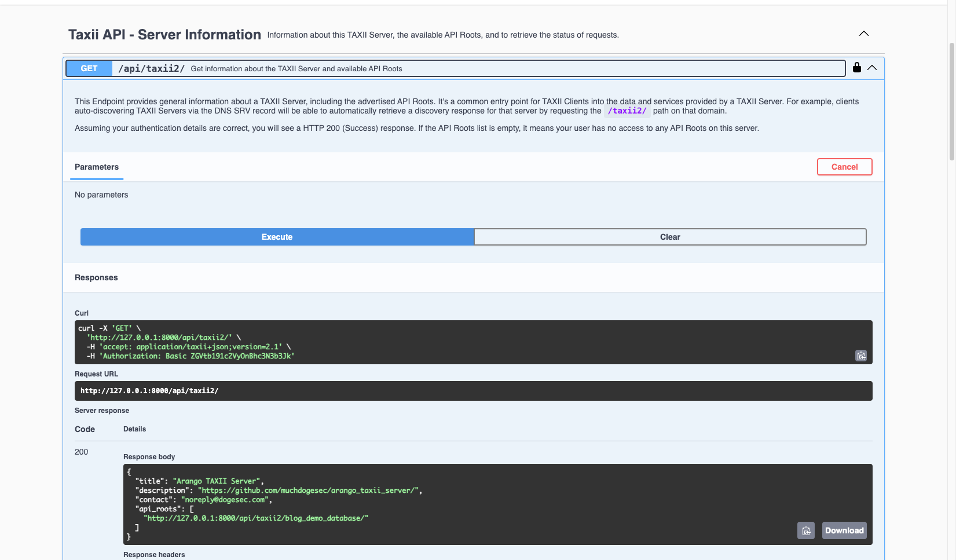Click the Taxii API - Server Information heading
956x560 pixels.
coord(164,35)
